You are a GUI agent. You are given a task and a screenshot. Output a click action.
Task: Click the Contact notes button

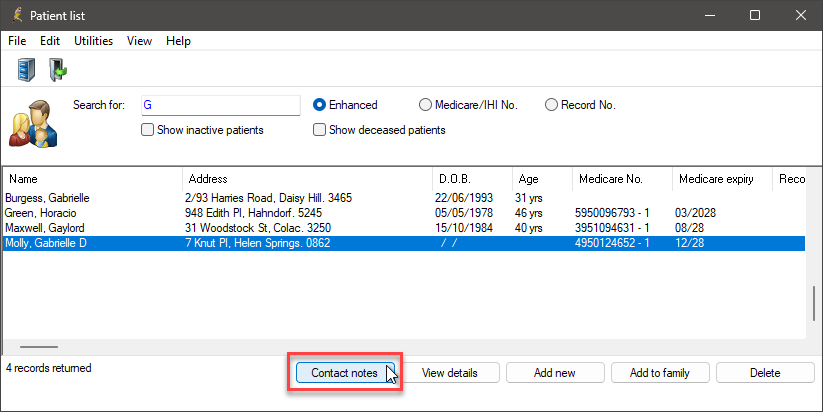click(x=345, y=373)
